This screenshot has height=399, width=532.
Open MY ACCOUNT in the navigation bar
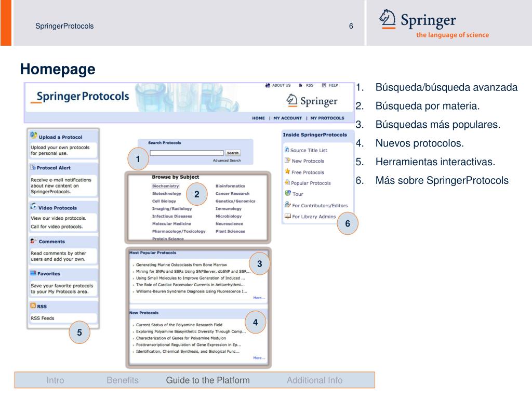coord(287,118)
